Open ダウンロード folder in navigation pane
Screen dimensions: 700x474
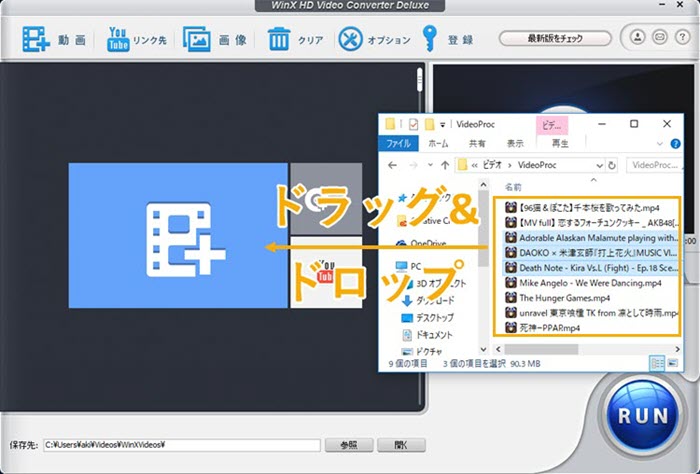428,300
